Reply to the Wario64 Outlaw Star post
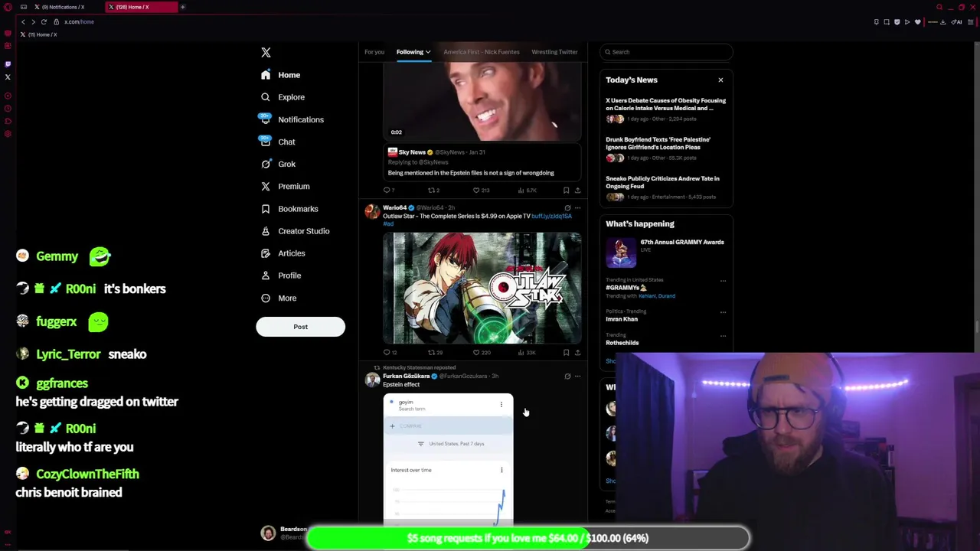The height and width of the screenshot is (551, 980). 390,353
